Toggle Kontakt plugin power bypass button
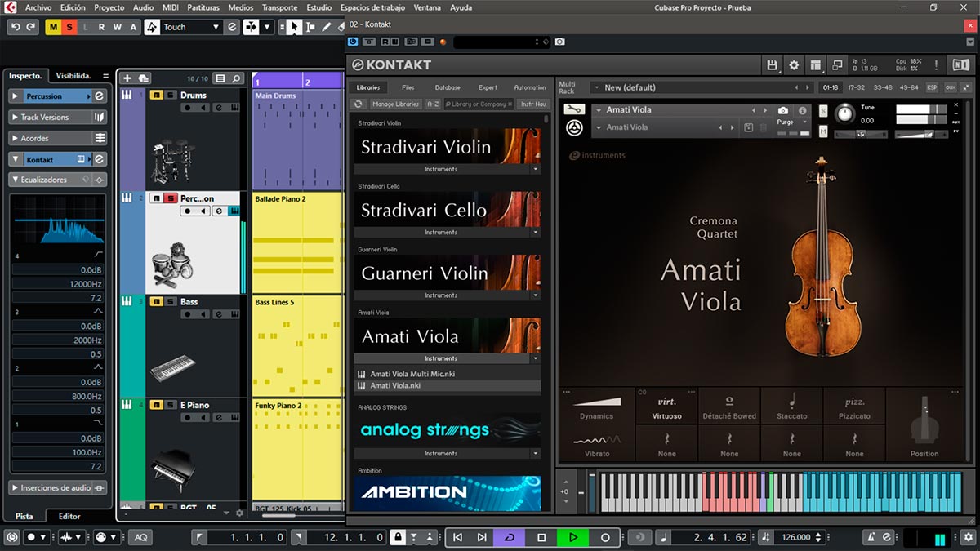 click(x=353, y=42)
